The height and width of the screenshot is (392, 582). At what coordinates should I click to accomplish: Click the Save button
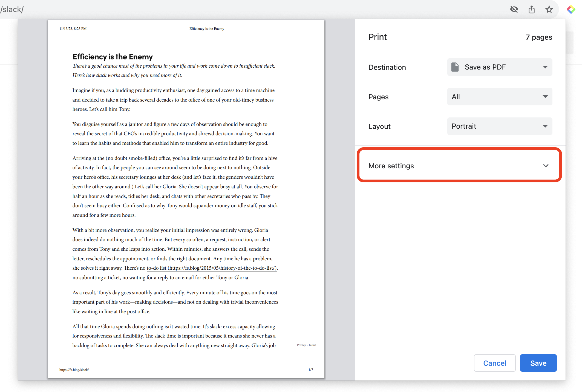pyautogui.click(x=538, y=363)
